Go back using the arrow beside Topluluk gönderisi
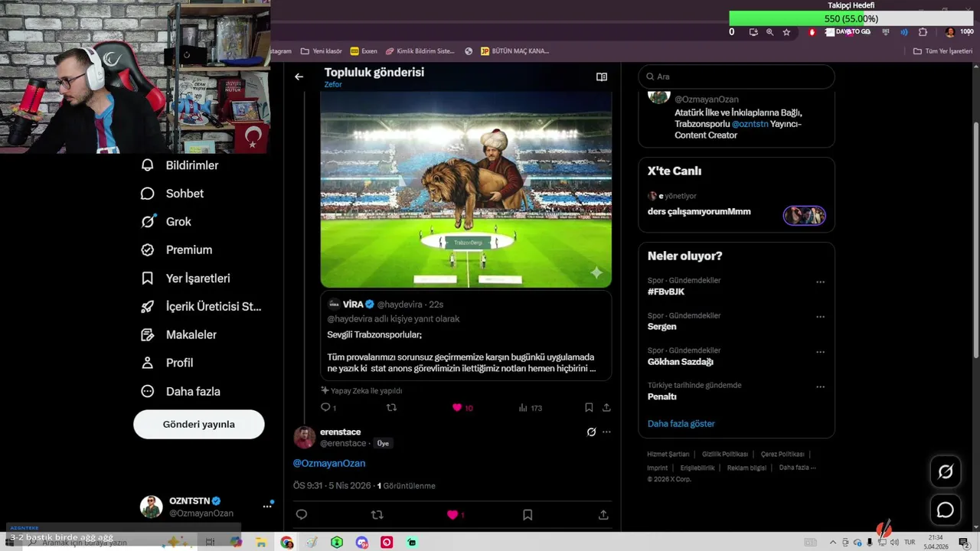This screenshot has height=551, width=980. (x=299, y=77)
